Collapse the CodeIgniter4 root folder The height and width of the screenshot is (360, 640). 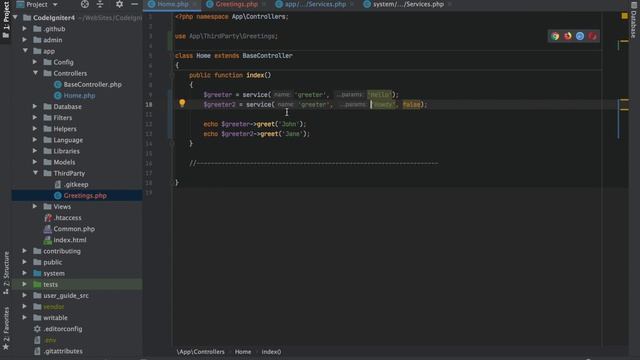click(x=16, y=18)
